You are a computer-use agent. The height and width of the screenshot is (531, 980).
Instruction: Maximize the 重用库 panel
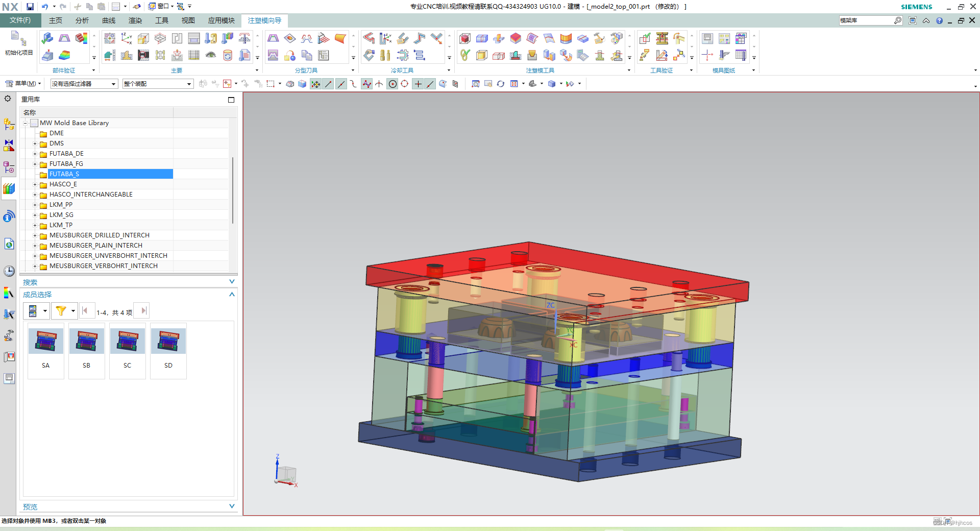tap(231, 100)
